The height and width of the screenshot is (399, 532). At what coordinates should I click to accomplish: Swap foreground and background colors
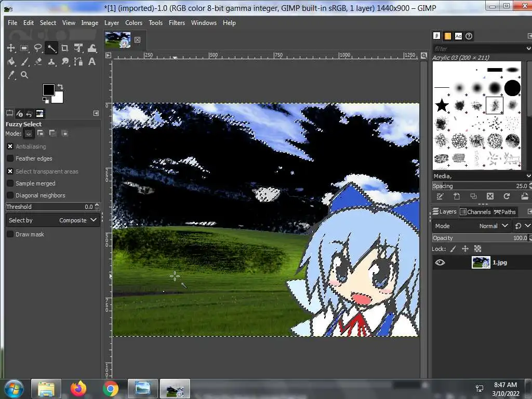pos(60,87)
